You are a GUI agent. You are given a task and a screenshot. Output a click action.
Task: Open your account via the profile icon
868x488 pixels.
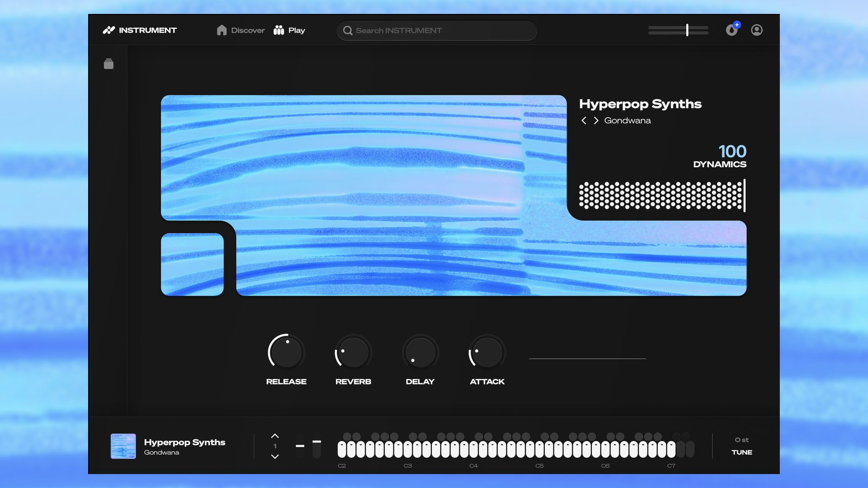(x=756, y=30)
